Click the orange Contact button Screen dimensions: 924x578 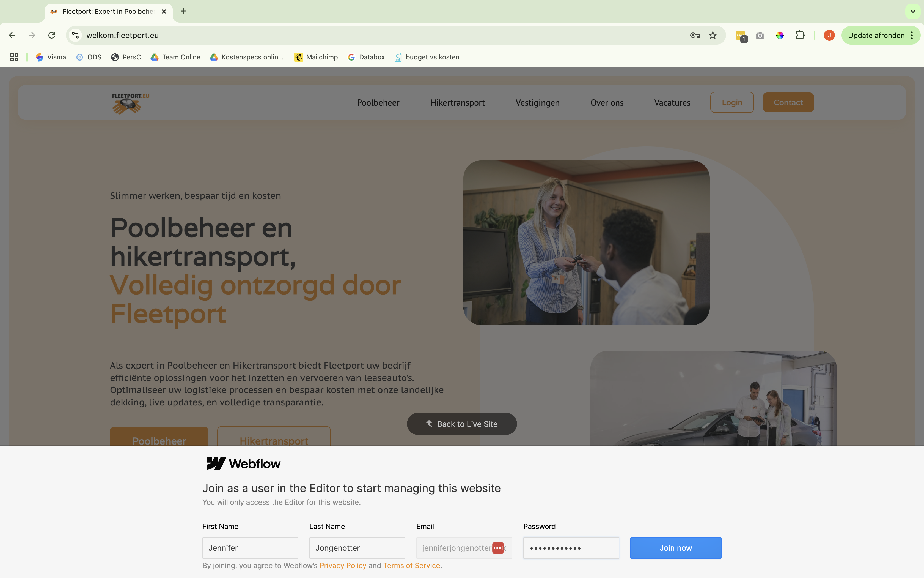click(788, 102)
